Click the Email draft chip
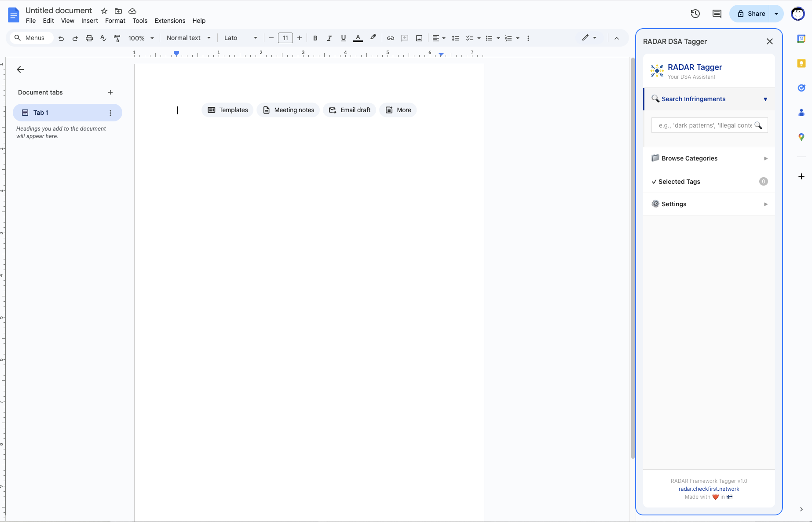Screen dimensions: 812x522 350,110
